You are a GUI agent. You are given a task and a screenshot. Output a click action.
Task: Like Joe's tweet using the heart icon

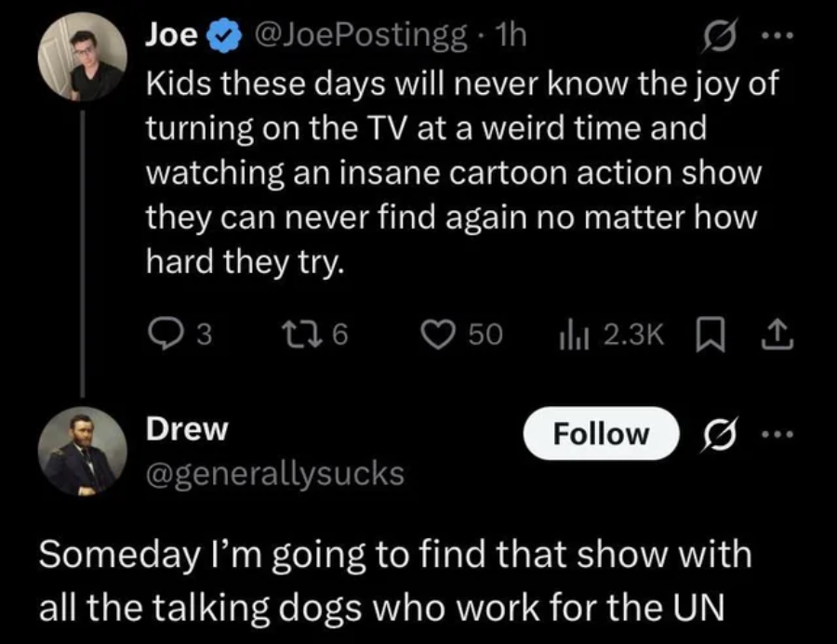point(439,333)
